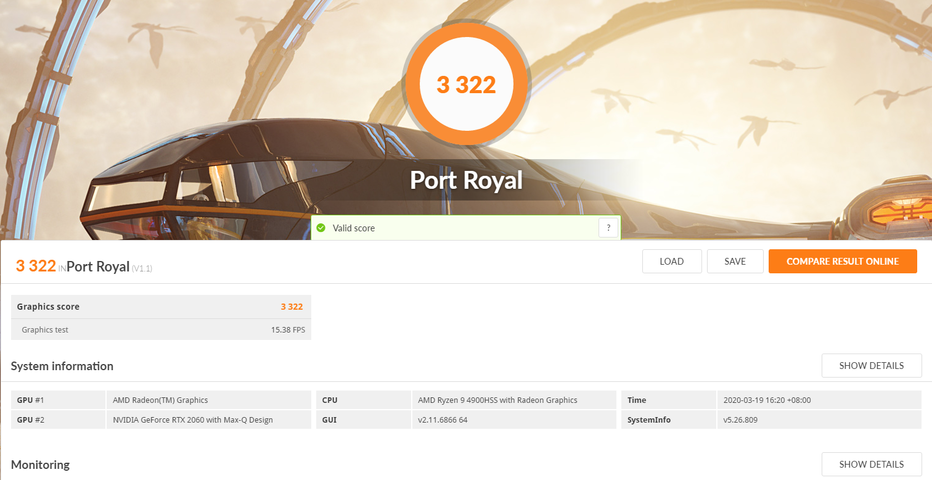Click the System information heading
The image size is (932, 480).
click(x=62, y=366)
